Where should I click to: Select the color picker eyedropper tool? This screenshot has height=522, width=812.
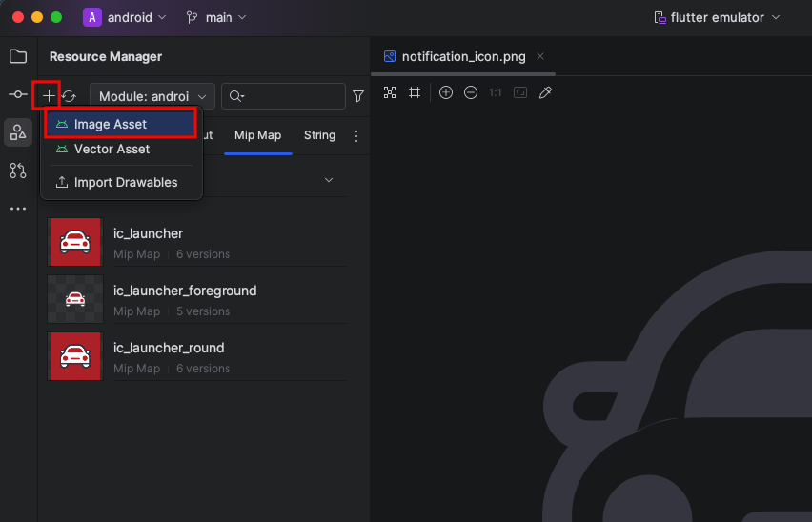(545, 92)
